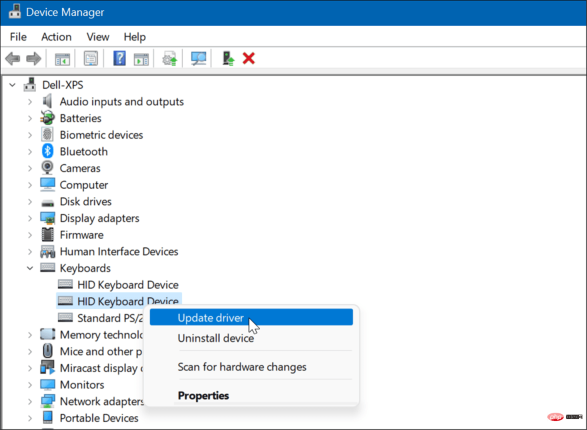Select the Computer label in tree

click(84, 184)
